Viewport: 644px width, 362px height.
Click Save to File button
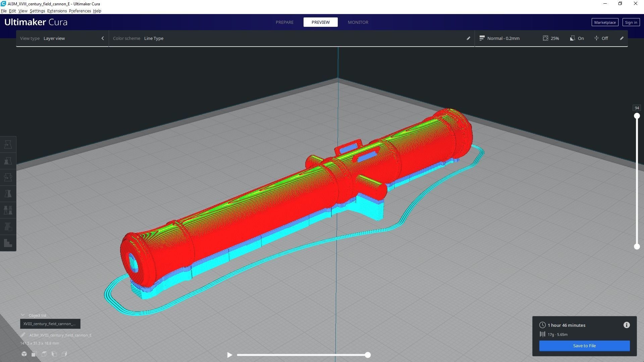click(584, 346)
